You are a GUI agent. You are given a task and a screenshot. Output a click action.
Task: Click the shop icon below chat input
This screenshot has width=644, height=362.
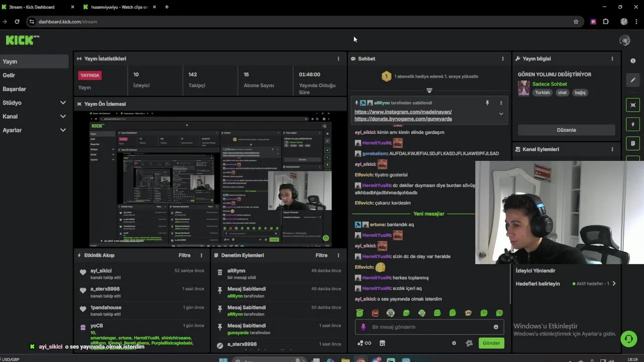click(382, 343)
